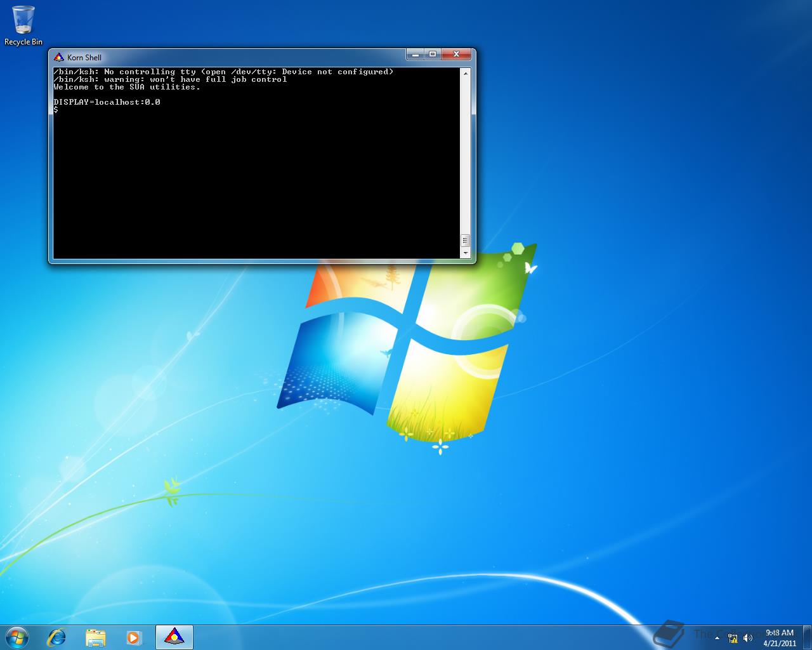Image resolution: width=812 pixels, height=650 pixels.
Task: Click the Korn Shell scrollbar down arrow
Action: (466, 253)
